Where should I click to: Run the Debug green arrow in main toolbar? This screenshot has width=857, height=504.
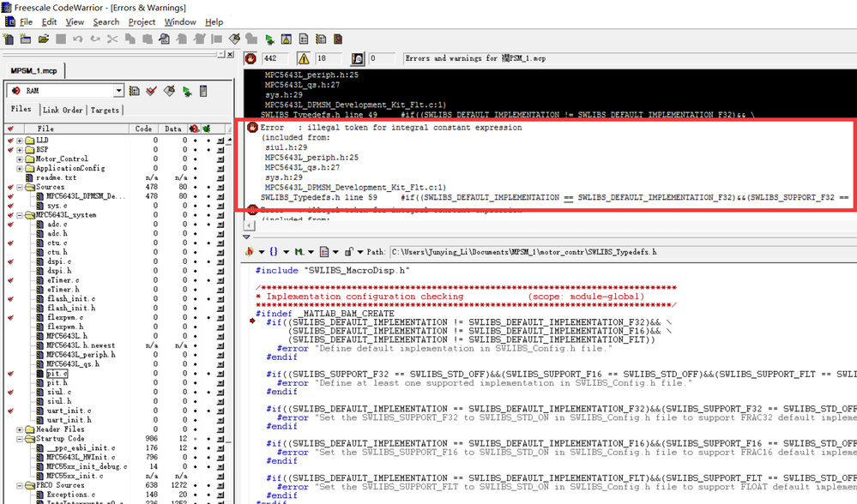[x=269, y=39]
